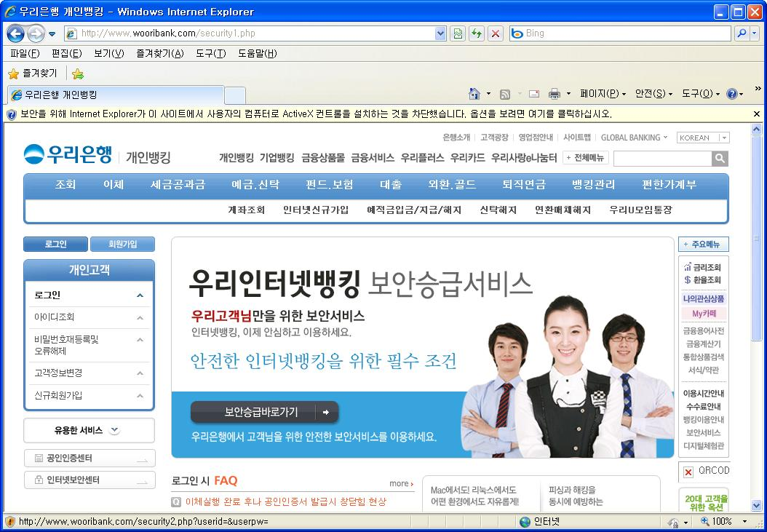The height and width of the screenshot is (532, 767).
Task: Click the 보안승급바로가기 button
Action: tap(265, 412)
